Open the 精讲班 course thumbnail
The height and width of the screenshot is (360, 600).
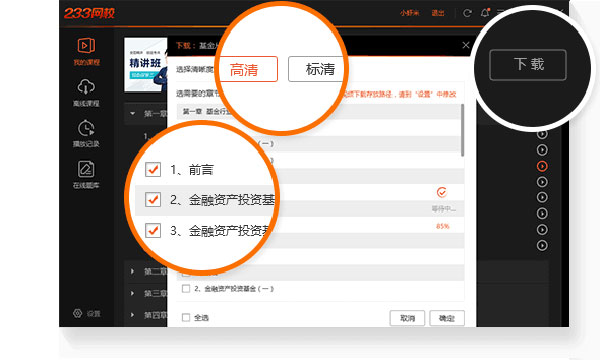[146, 65]
